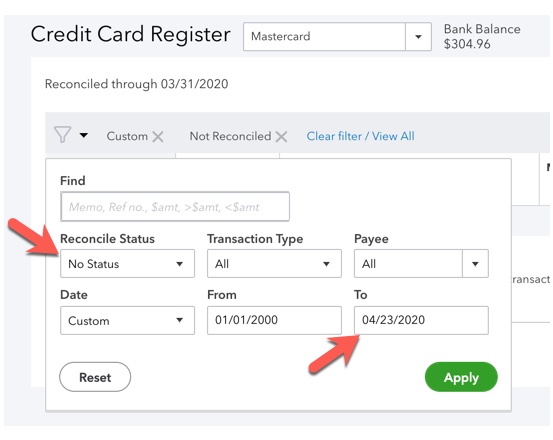Click the Custom filter chip label

(x=127, y=136)
